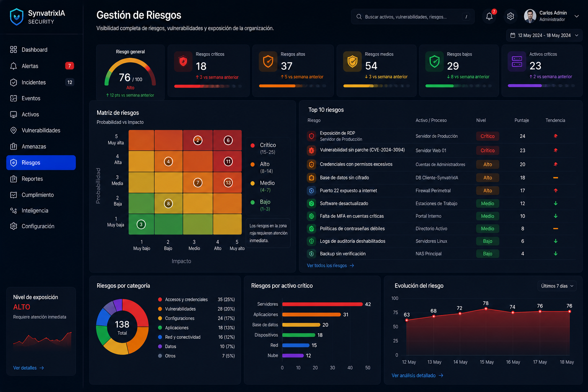Click the Activos críticos server icon

coord(517,62)
